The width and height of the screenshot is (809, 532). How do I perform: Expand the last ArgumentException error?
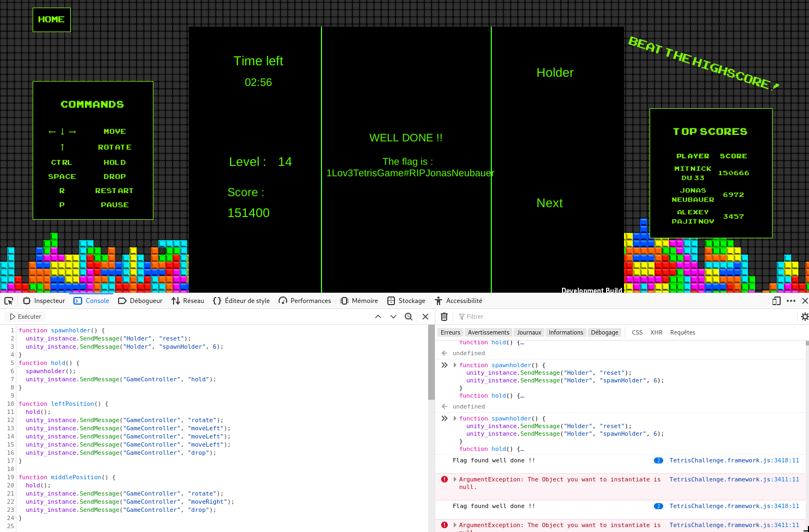(x=455, y=525)
